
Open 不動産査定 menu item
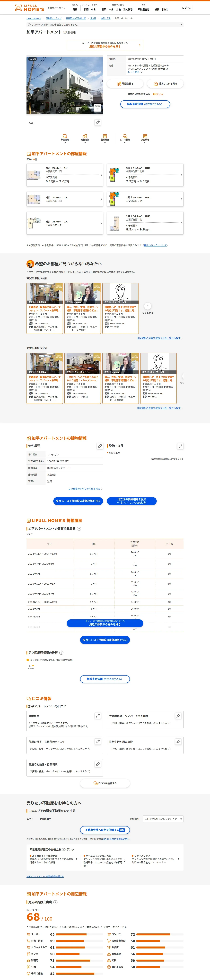pos(144,9)
